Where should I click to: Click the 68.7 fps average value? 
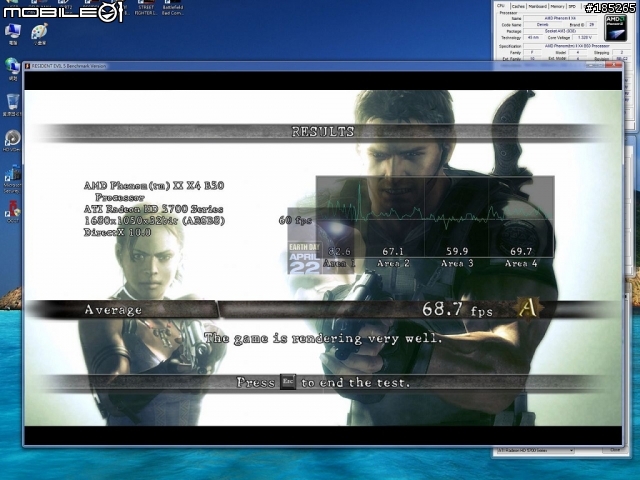(457, 309)
